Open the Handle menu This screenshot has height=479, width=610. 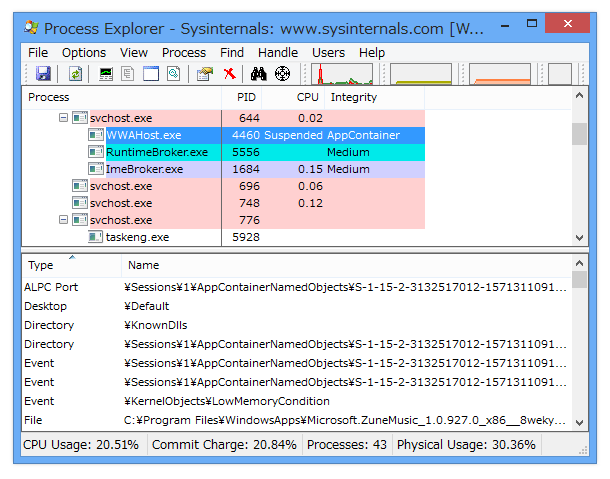pos(278,53)
